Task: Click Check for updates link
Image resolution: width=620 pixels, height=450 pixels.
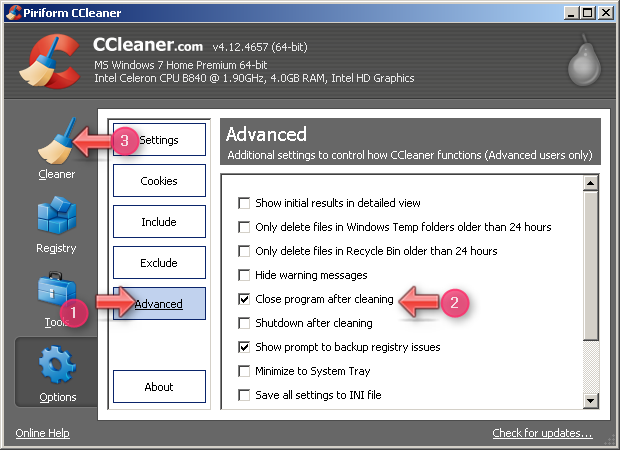Action: click(x=542, y=434)
